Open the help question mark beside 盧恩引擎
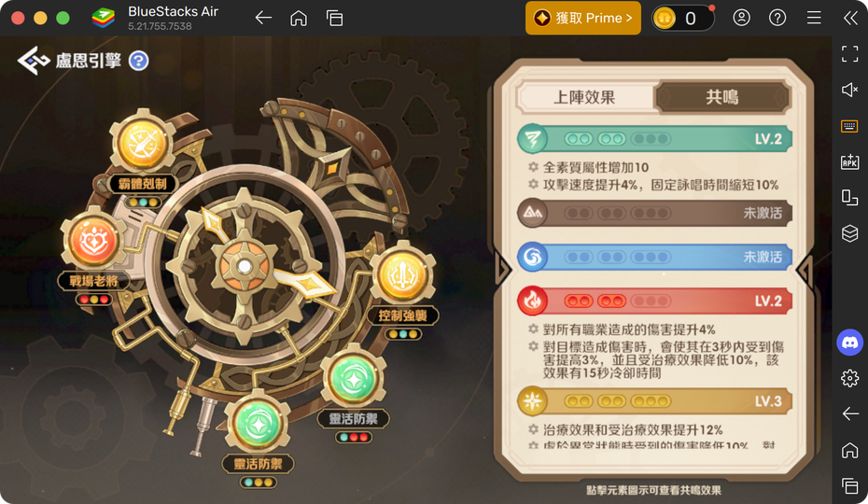The width and height of the screenshot is (868, 504). click(139, 61)
